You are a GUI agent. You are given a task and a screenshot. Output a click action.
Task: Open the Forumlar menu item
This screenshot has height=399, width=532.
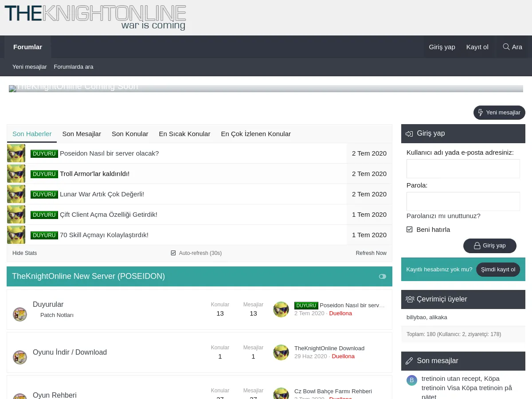point(27,47)
